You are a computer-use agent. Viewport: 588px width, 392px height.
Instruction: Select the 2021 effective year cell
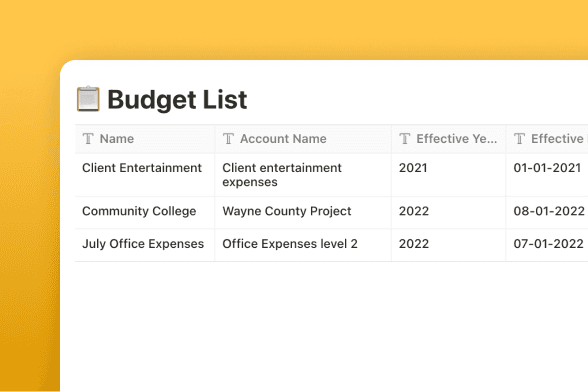(448, 175)
